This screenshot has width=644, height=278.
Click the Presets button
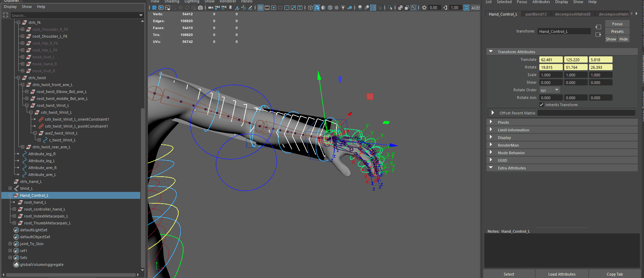[x=617, y=31]
